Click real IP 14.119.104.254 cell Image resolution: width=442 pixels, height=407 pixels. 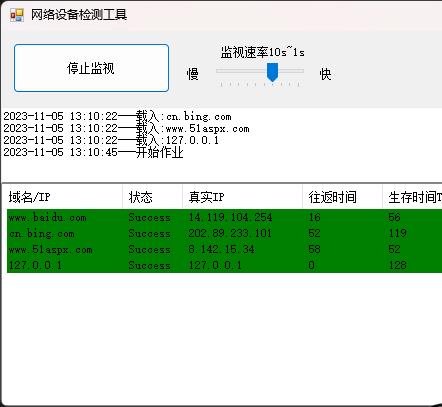(230, 217)
